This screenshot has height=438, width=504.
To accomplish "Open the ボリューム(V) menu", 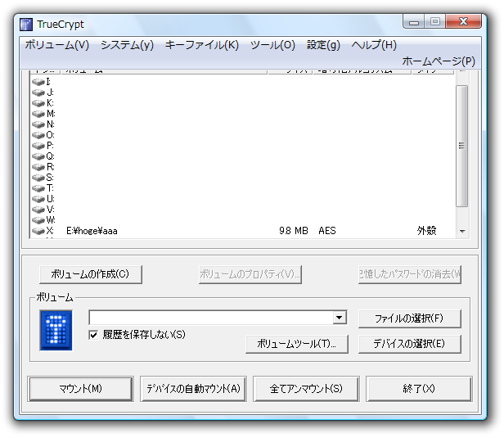I will [57, 45].
